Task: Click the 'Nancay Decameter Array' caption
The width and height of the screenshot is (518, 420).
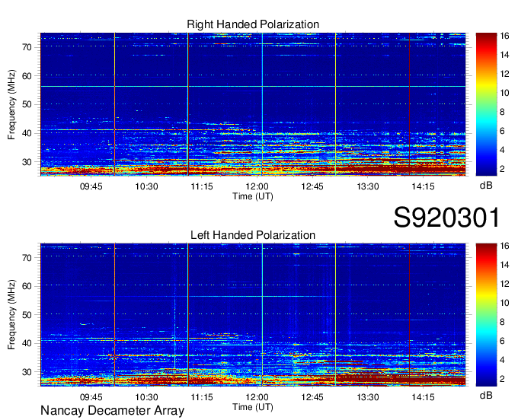Action: pyautogui.click(x=112, y=411)
